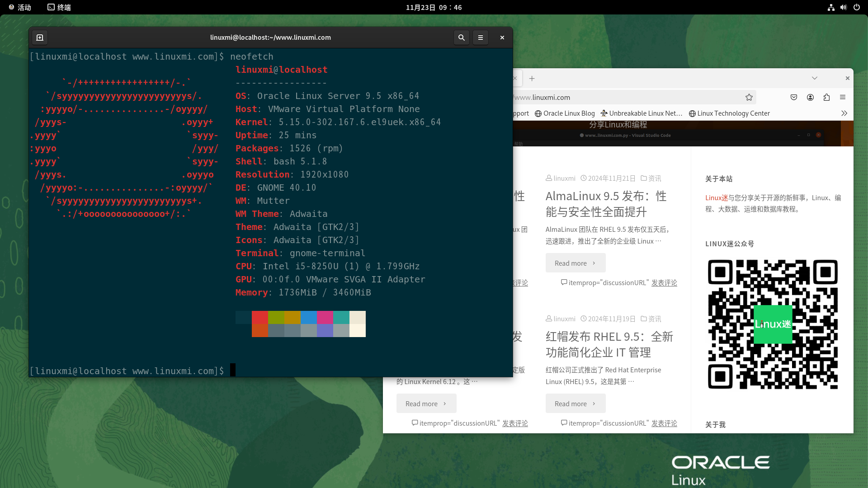Close the browser window

click(x=847, y=78)
